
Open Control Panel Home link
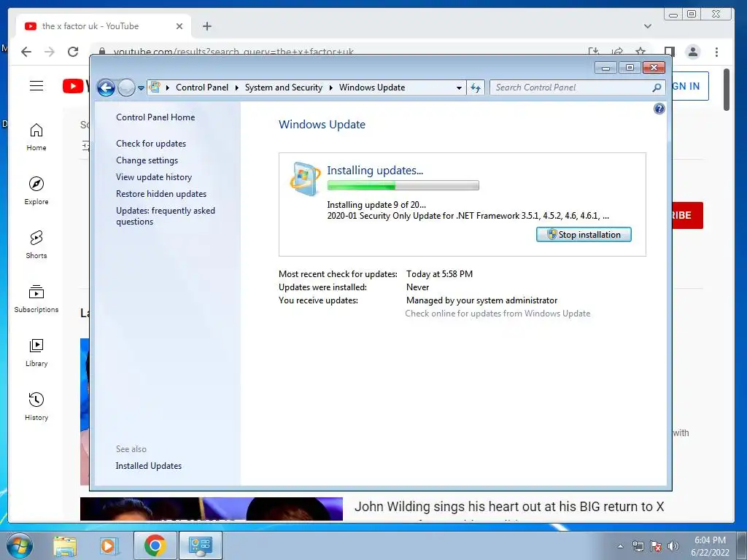coord(155,117)
